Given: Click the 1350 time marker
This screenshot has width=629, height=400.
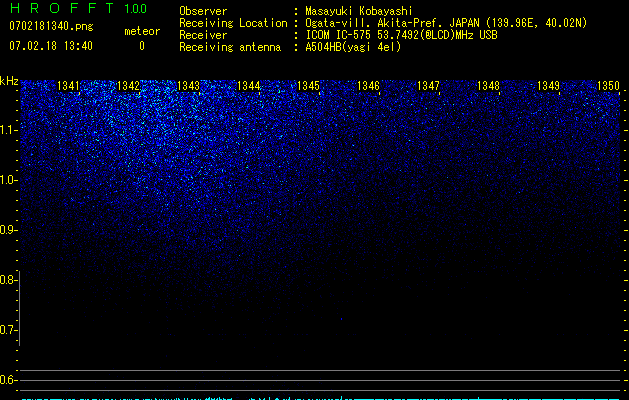Looking at the screenshot, I should [x=609, y=85].
